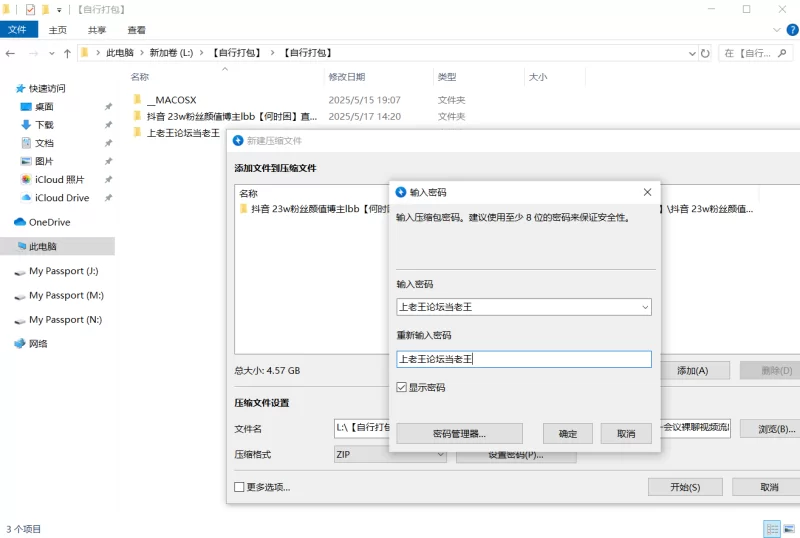The image size is (800, 538).
Task: Expand the 输入密码 dropdown list
Action: [645, 307]
